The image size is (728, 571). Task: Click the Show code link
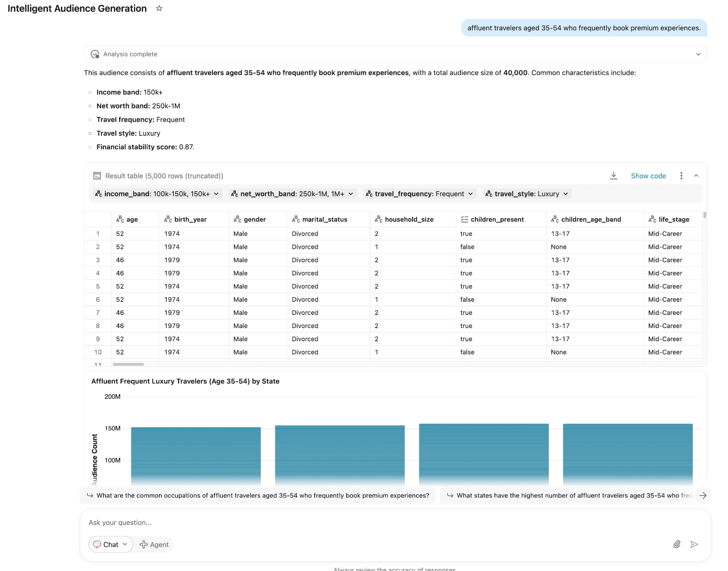click(648, 176)
